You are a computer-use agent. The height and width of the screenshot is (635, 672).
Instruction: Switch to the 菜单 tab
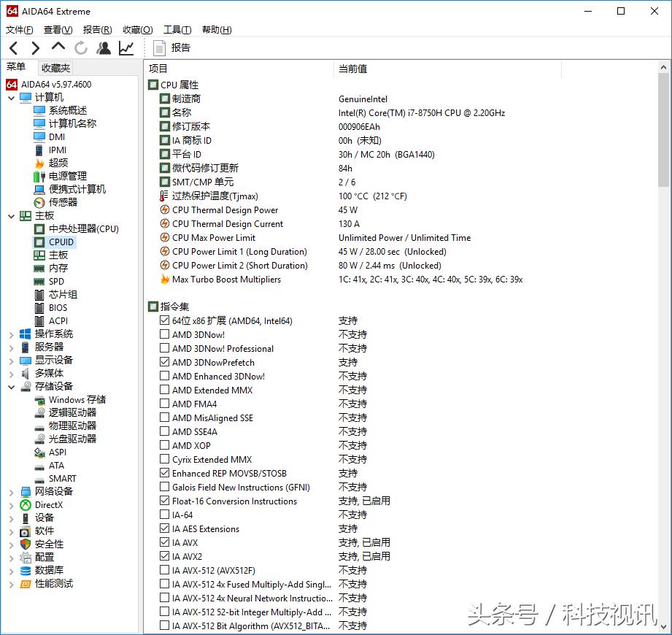coord(16,67)
